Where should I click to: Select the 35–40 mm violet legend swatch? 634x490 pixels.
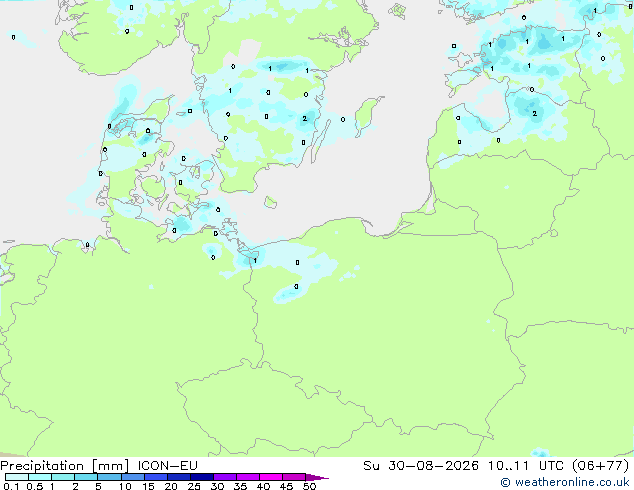point(248,477)
